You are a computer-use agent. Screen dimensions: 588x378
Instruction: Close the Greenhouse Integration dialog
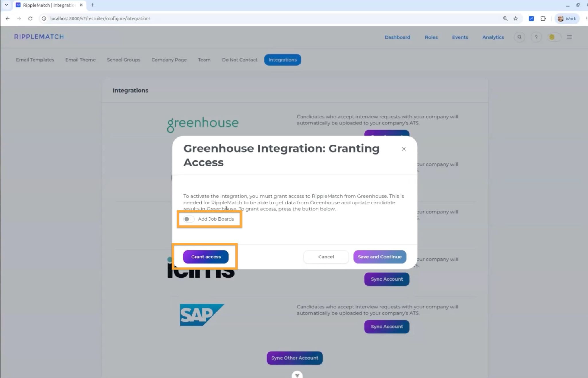click(x=404, y=149)
